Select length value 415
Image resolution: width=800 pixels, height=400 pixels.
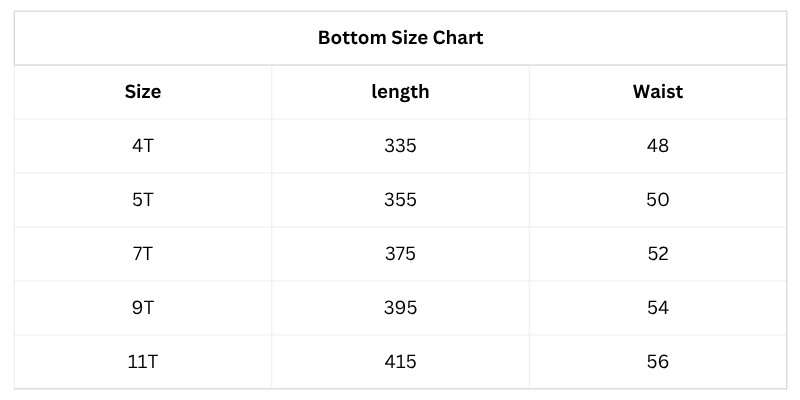(x=400, y=362)
